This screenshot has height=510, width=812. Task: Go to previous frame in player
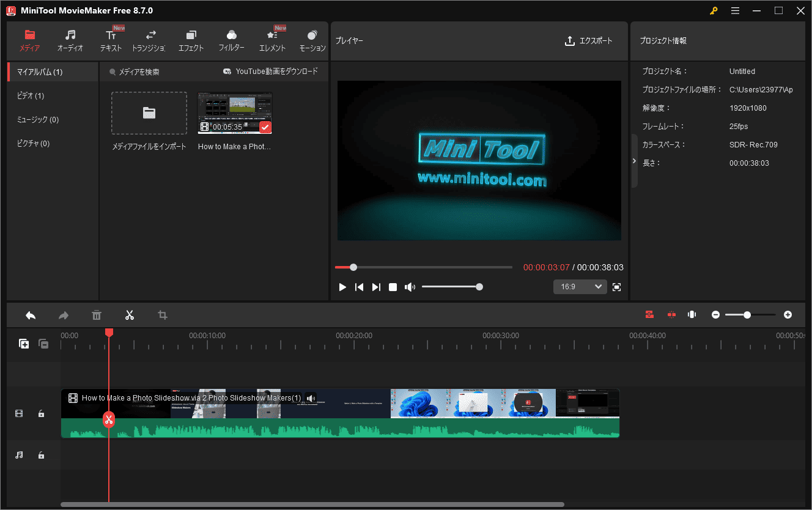pyautogui.click(x=360, y=287)
